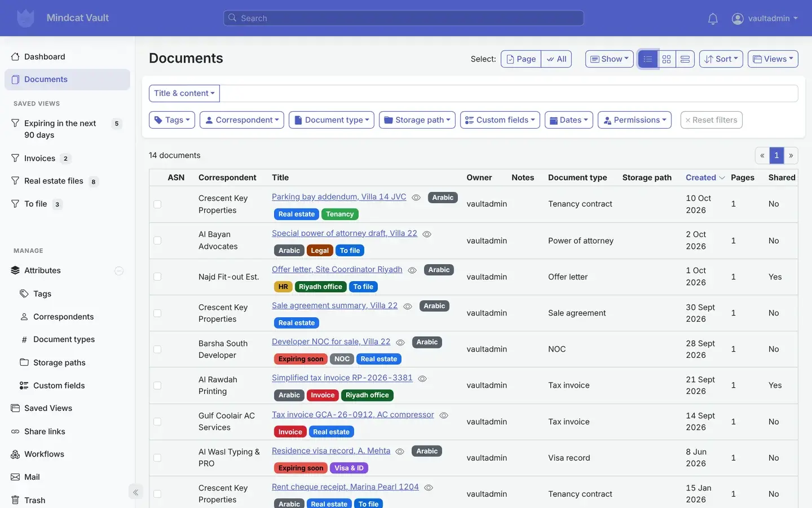The width and height of the screenshot is (812, 508).
Task: Click the funnel icon beside Expiring in the next 90 days
Action: [x=15, y=123]
